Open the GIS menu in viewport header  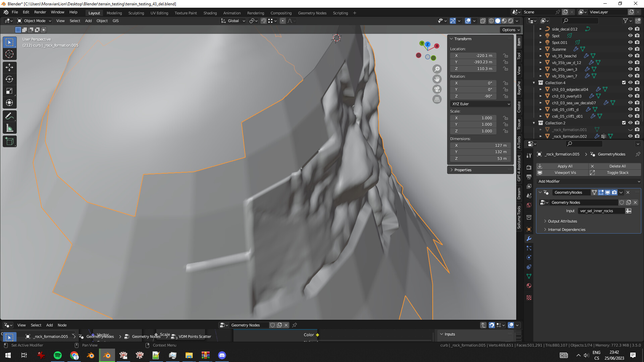tap(115, 21)
